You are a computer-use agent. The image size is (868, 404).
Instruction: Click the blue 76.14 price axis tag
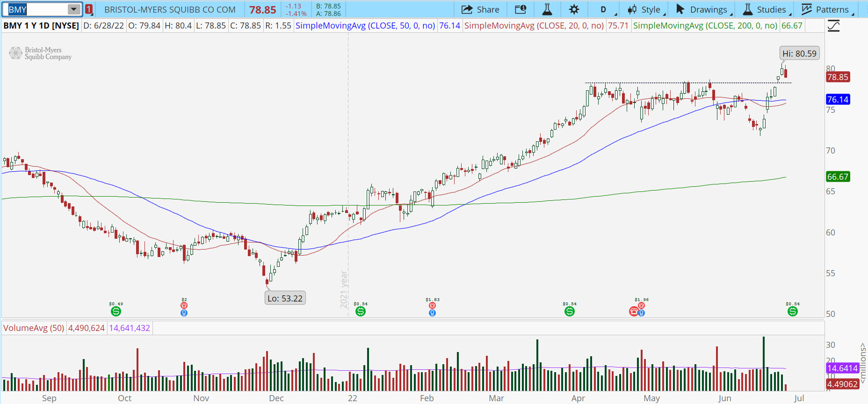coord(838,99)
